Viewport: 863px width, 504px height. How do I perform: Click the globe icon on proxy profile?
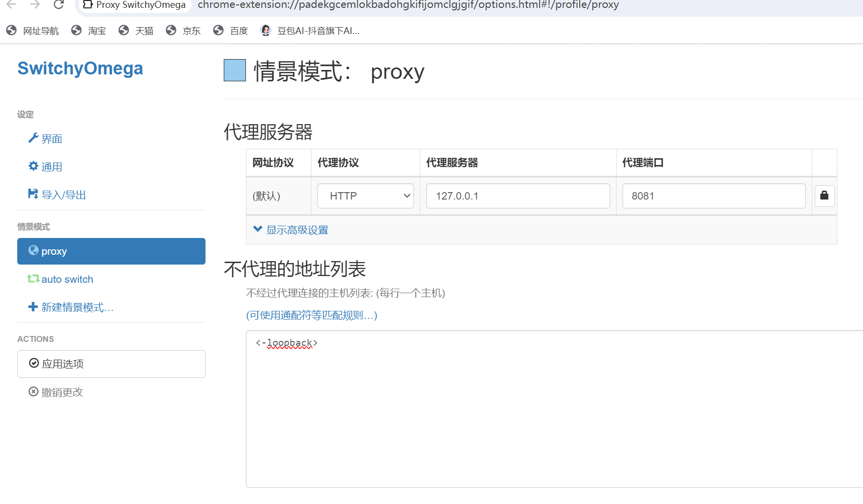point(34,250)
